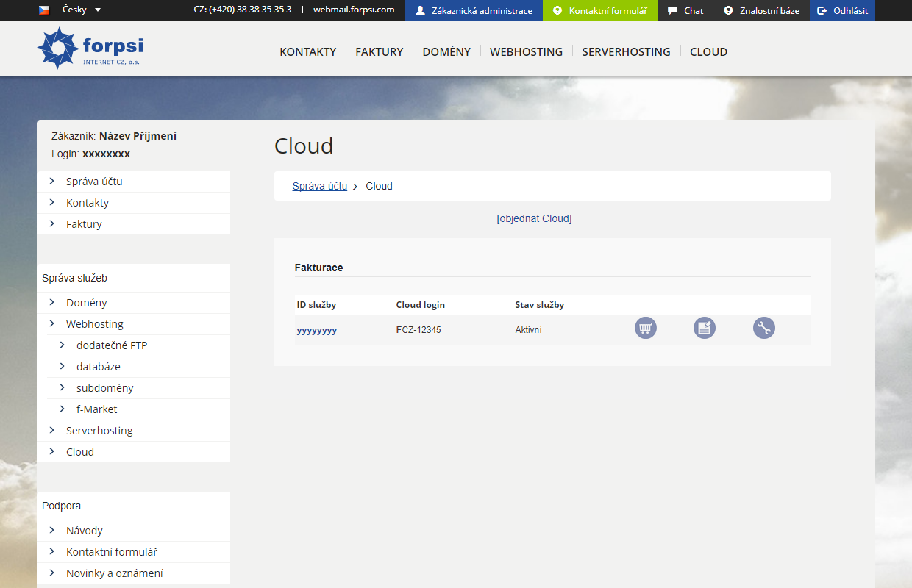Open FAKTURY in the top navigation
The width and height of the screenshot is (912, 588).
point(379,51)
